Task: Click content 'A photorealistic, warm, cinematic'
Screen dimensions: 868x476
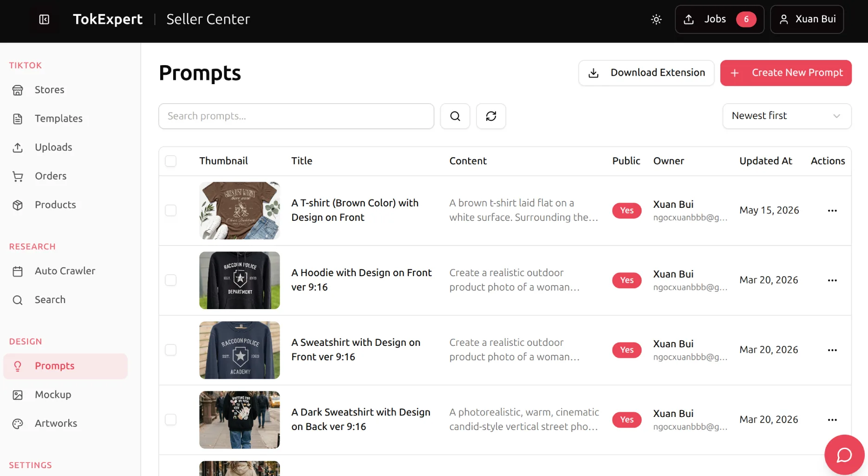Action: click(x=524, y=419)
